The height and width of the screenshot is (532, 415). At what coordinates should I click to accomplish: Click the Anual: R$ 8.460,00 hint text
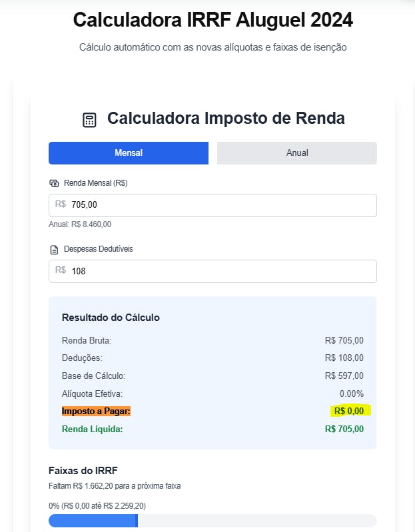80,224
